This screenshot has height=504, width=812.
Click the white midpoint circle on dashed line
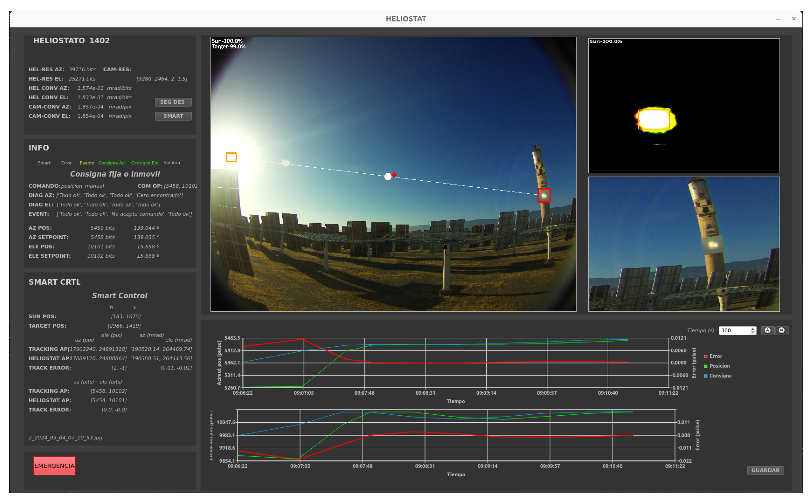(388, 176)
